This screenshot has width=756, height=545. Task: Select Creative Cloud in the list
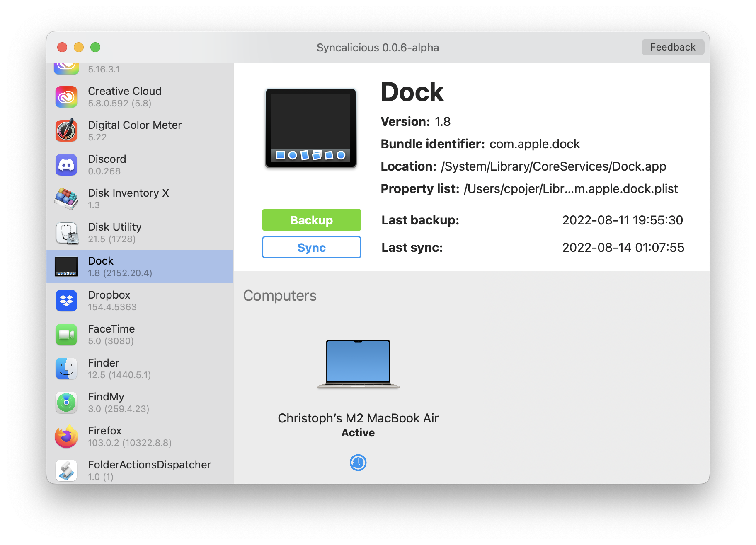[x=140, y=97]
